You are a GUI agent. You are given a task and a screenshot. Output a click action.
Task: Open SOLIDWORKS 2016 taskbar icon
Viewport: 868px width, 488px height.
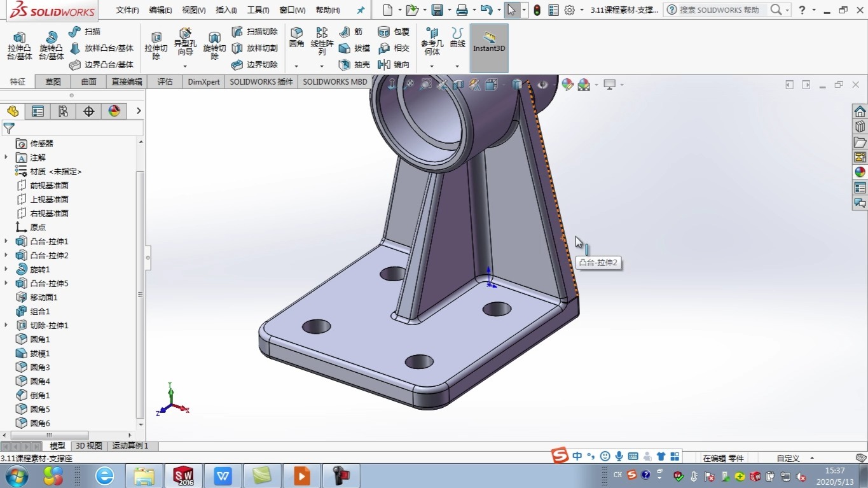point(183,475)
